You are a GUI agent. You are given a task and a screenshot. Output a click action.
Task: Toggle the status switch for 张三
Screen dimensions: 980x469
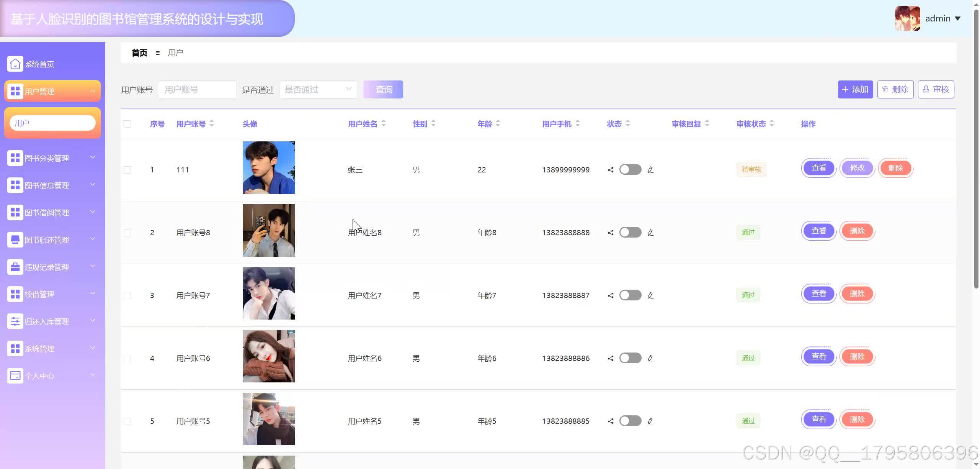click(630, 169)
